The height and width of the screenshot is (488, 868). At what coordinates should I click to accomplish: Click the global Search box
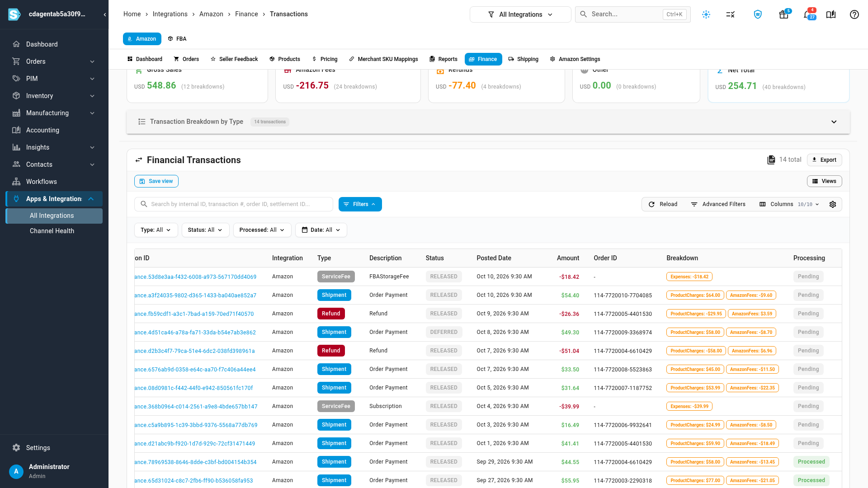click(632, 14)
